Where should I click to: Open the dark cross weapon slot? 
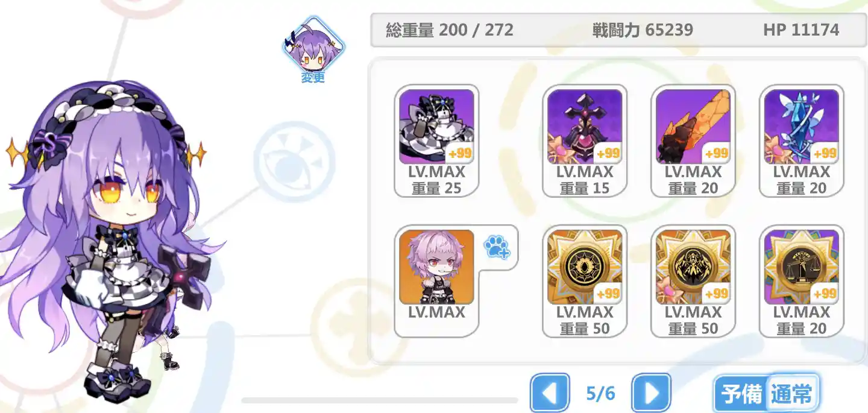click(585, 140)
